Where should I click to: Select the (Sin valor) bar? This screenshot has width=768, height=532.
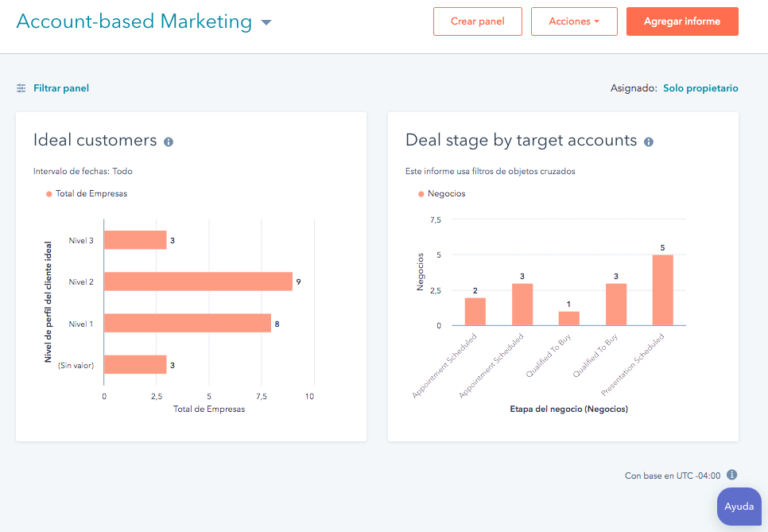click(135, 365)
